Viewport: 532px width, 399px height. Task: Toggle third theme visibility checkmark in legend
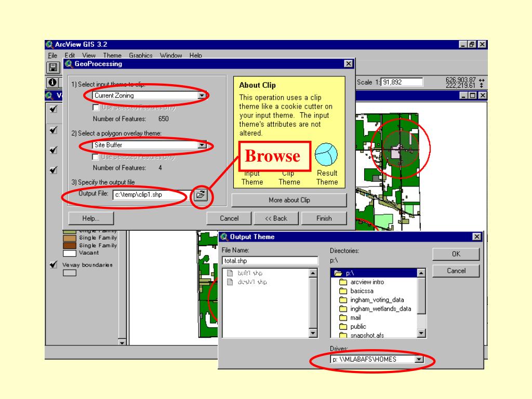54,150
